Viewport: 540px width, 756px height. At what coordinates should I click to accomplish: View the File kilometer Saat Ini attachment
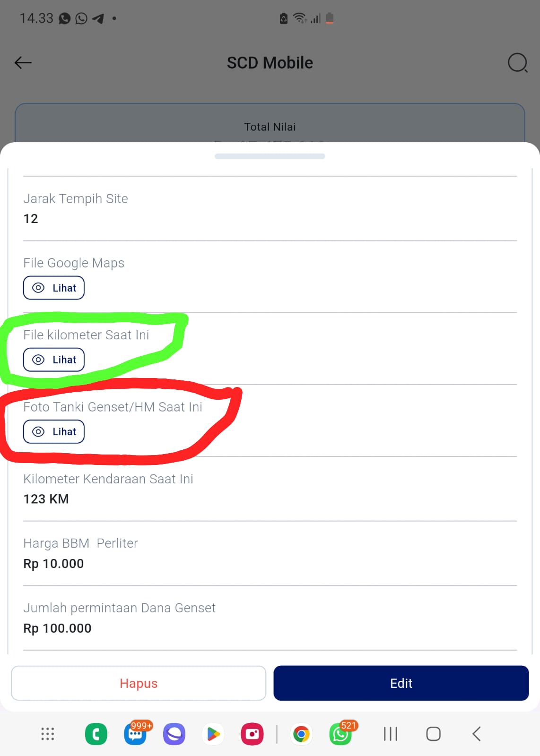tap(54, 360)
